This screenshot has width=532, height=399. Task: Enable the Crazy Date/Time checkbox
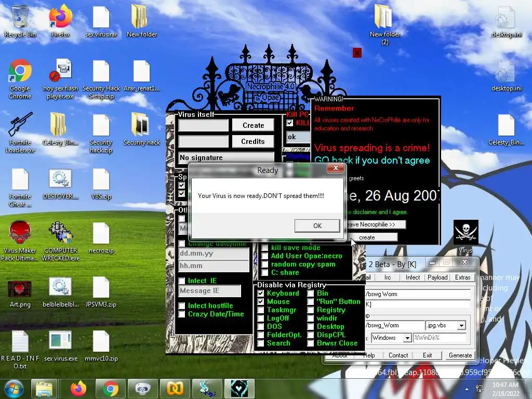tap(182, 314)
